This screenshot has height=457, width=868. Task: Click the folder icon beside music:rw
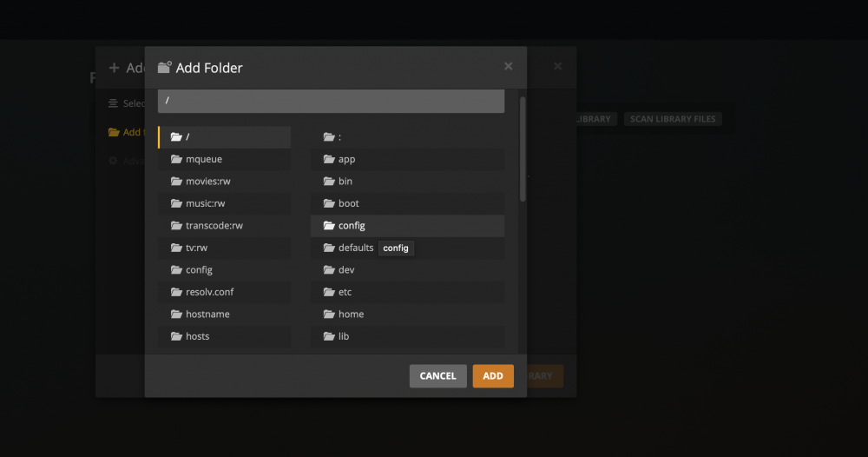[176, 203]
